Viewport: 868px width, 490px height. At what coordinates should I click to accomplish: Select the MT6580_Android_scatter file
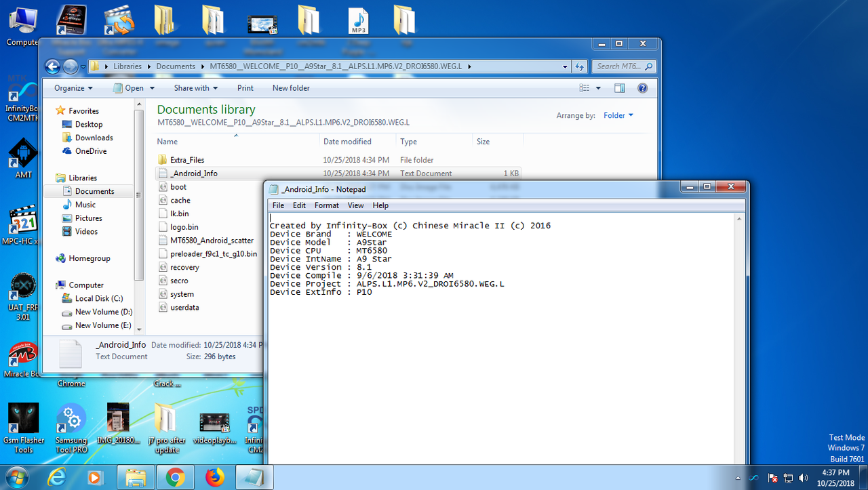tap(212, 241)
